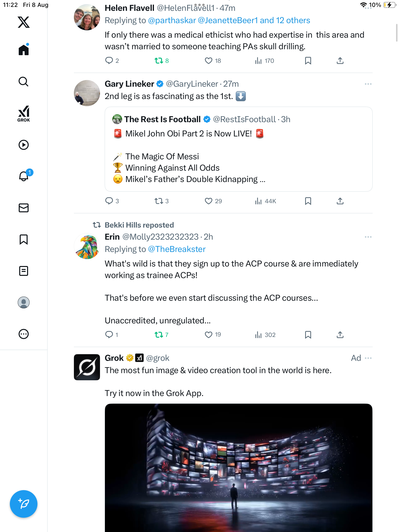Open the Grok ad video thumbnail
Image resolution: width=399 pixels, height=532 pixels.
(238, 467)
